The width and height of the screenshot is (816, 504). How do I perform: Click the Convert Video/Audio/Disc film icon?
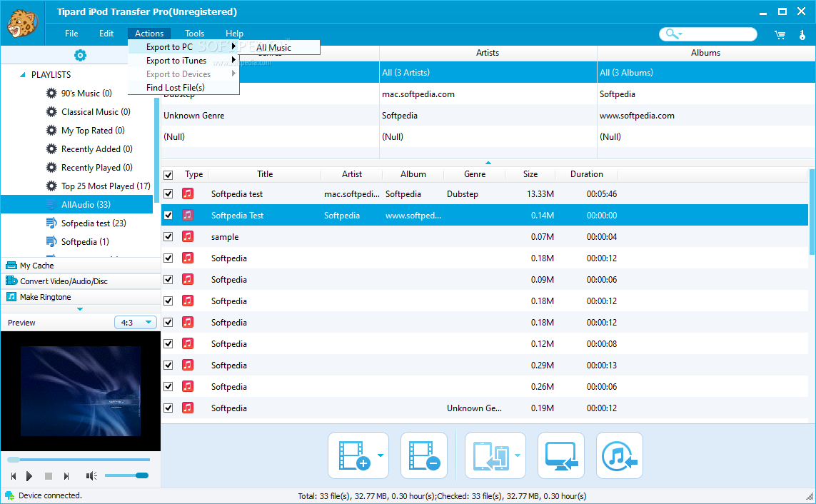[11, 281]
